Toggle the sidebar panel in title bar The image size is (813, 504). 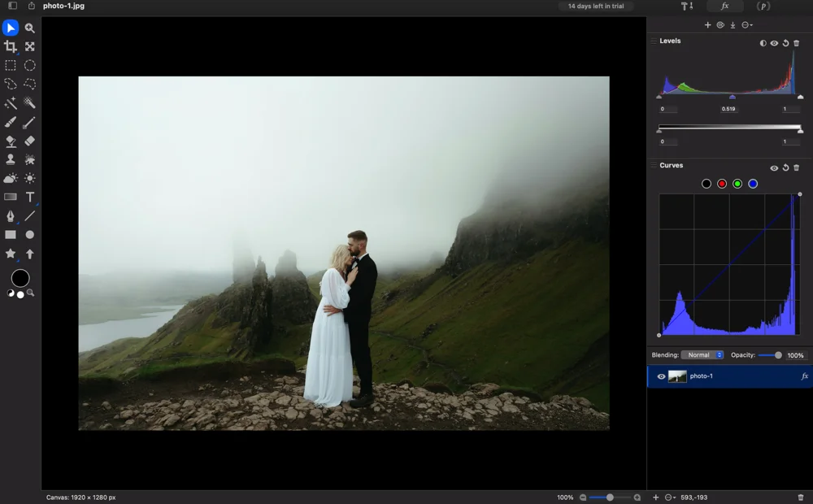tap(13, 6)
